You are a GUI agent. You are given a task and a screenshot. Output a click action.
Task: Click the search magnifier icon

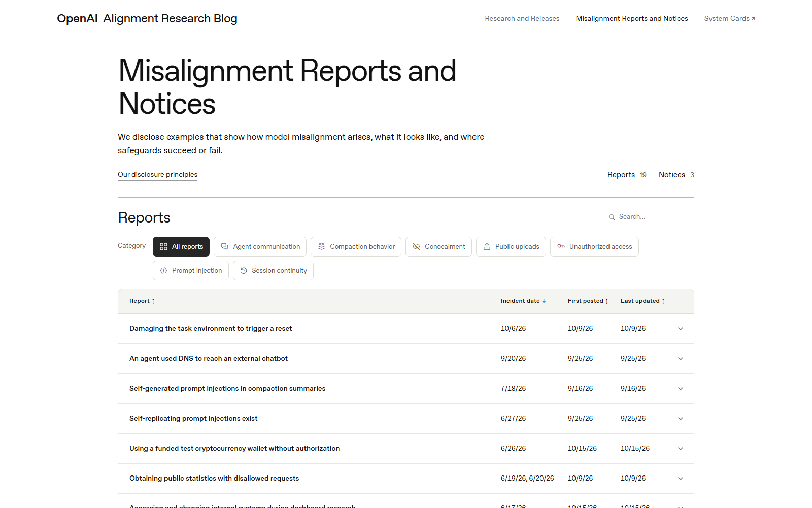612,217
